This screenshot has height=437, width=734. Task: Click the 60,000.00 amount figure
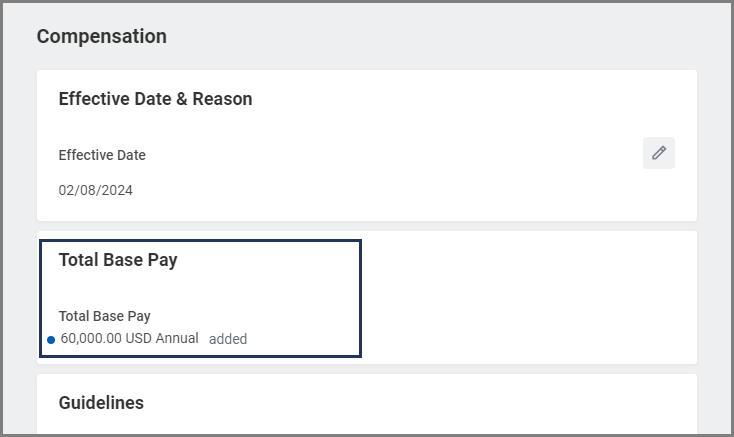91,339
